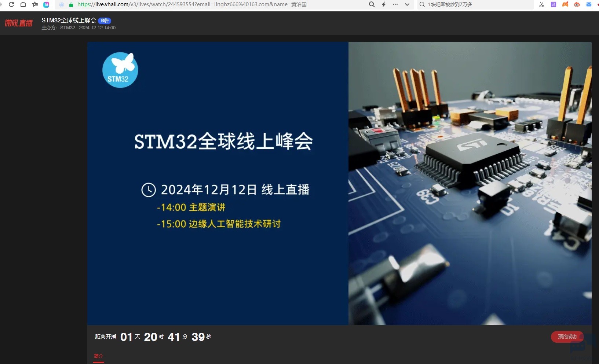Click the search magnifier icon in search box
The width and height of the screenshot is (599, 364).
(422, 4)
